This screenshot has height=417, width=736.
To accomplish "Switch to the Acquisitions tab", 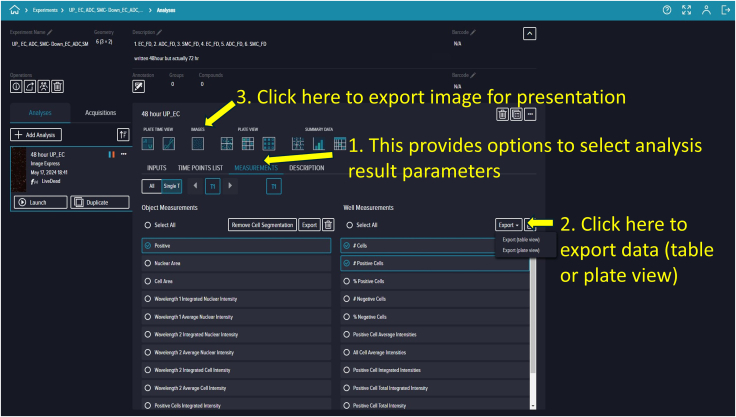I will (100, 113).
